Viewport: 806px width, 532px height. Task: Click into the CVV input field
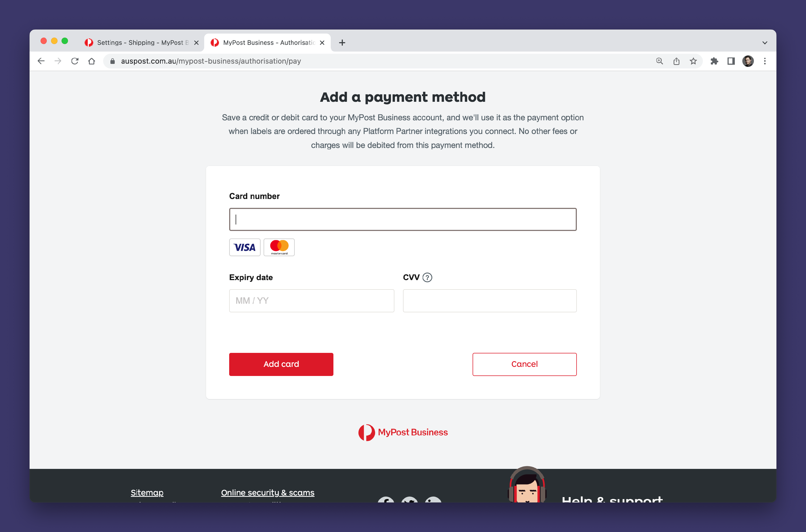[x=490, y=301]
